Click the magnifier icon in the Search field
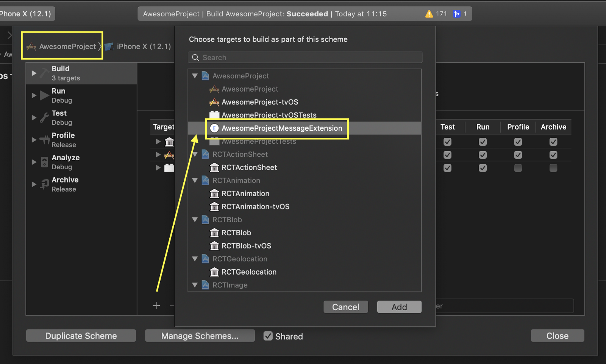The width and height of the screenshot is (606, 364). point(195,58)
